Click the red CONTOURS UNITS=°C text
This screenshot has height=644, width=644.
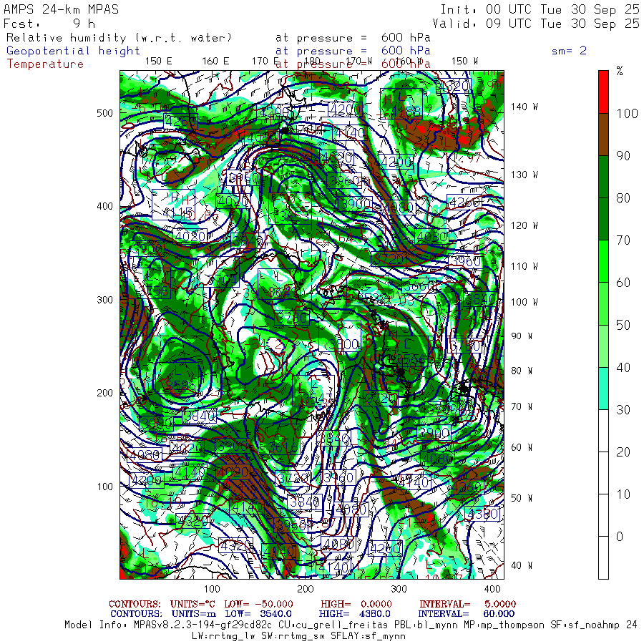pyautogui.click(x=162, y=604)
